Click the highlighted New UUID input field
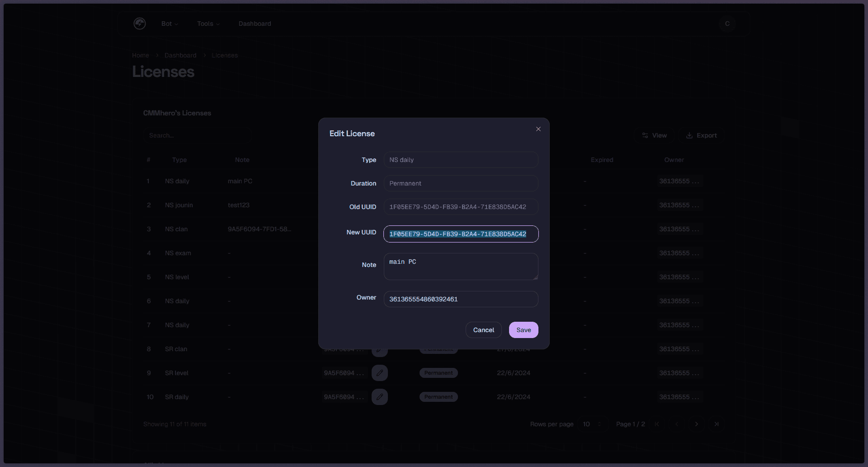Viewport: 868px width, 467px height. coord(460,234)
